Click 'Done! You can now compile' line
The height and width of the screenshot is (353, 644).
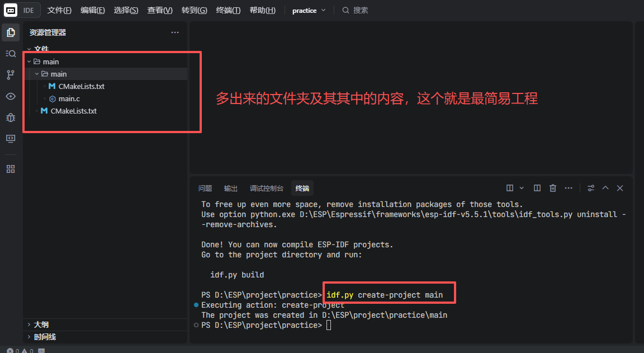297,244
